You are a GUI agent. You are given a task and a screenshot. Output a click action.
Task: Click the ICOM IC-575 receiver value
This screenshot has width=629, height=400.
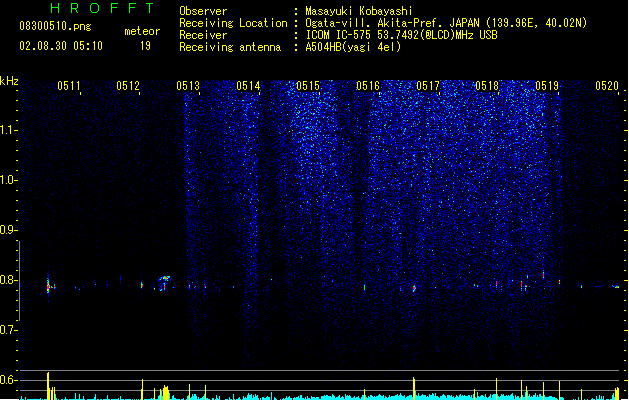[x=402, y=35]
